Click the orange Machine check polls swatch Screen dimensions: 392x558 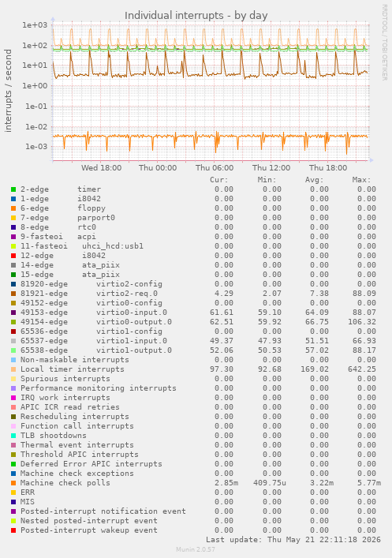point(13,483)
